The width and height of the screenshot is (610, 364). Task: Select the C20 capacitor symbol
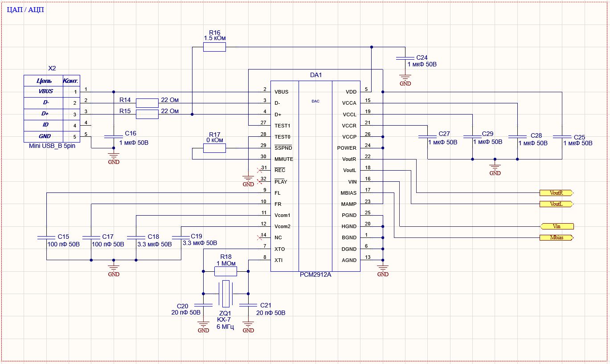(x=203, y=305)
